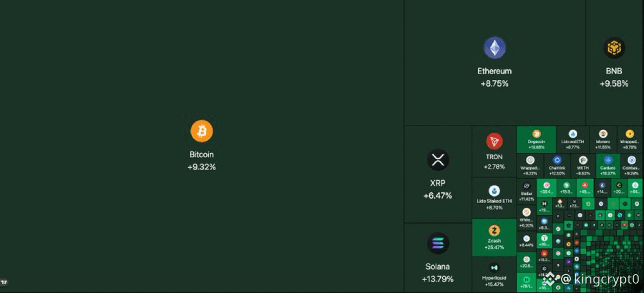Select the Monero icon

(603, 134)
